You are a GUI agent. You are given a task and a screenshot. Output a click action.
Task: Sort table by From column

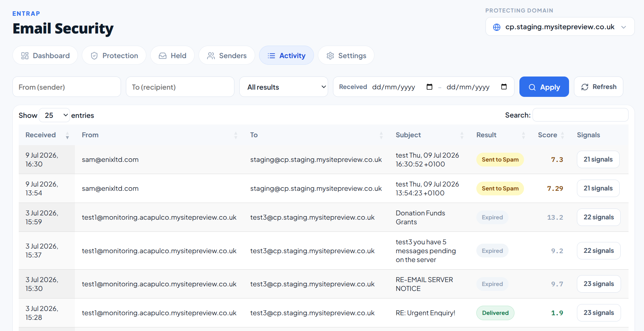(x=159, y=135)
